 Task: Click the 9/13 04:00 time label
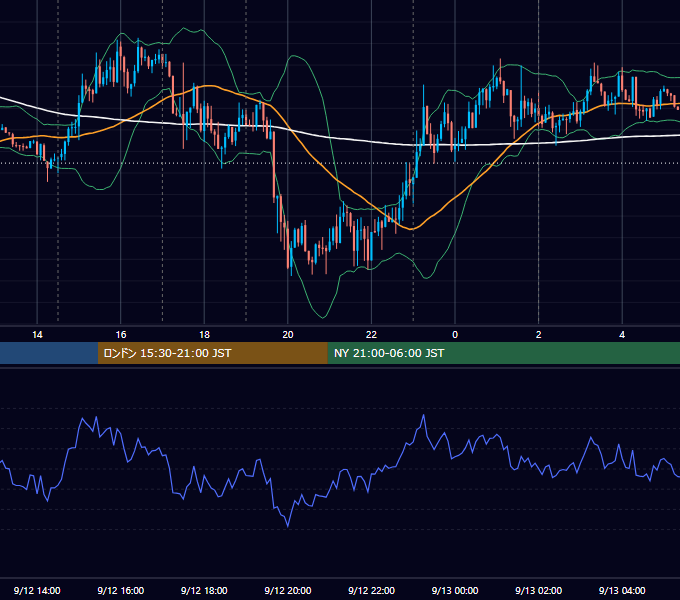[x=622, y=590]
